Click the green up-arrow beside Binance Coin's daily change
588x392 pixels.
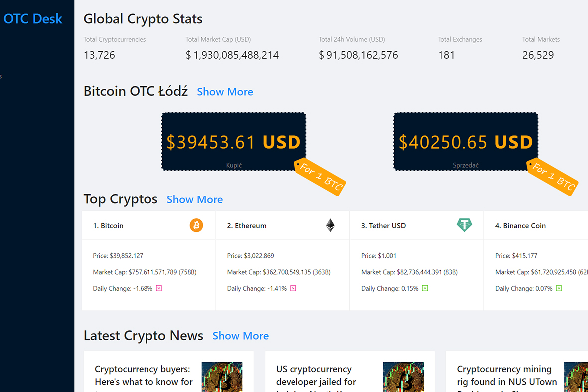pos(559,288)
